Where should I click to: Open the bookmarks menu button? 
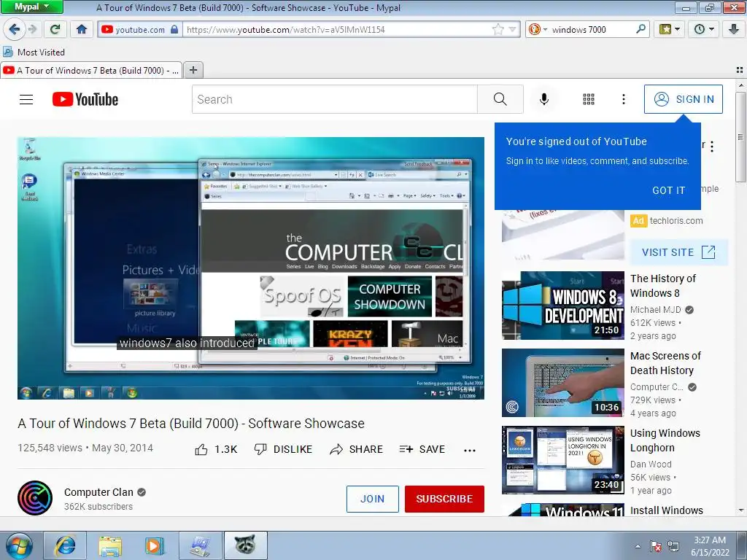pyautogui.click(x=670, y=29)
